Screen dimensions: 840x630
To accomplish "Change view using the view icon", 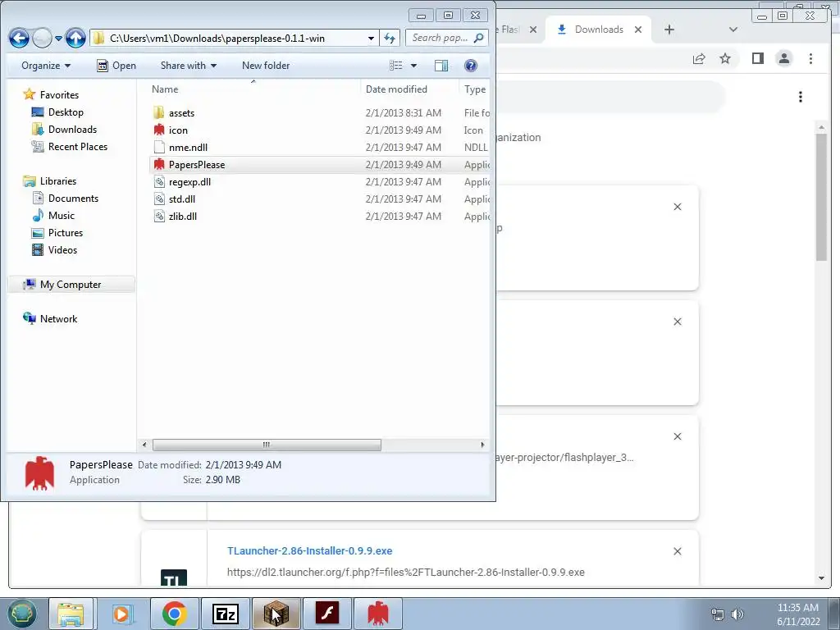I will click(396, 66).
